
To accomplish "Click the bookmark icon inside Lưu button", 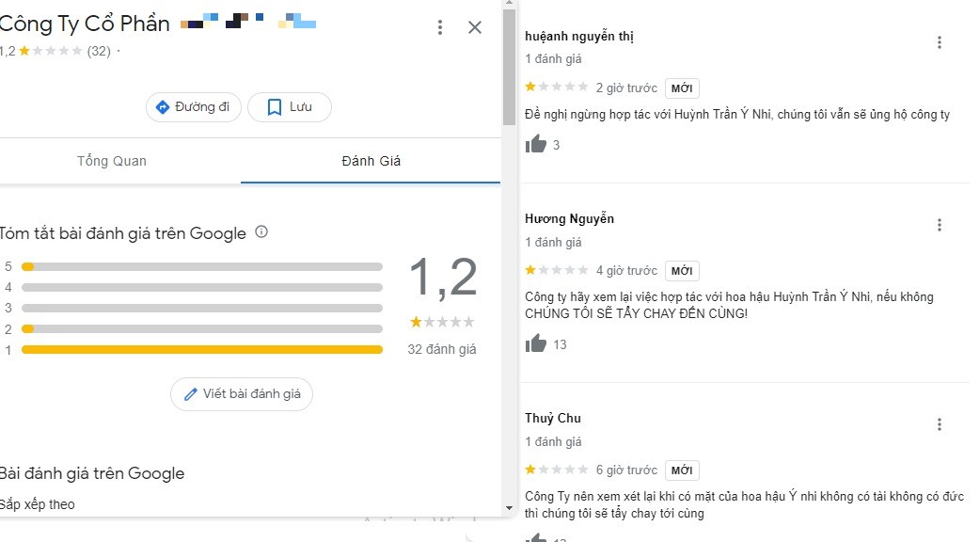I will tap(273, 107).
